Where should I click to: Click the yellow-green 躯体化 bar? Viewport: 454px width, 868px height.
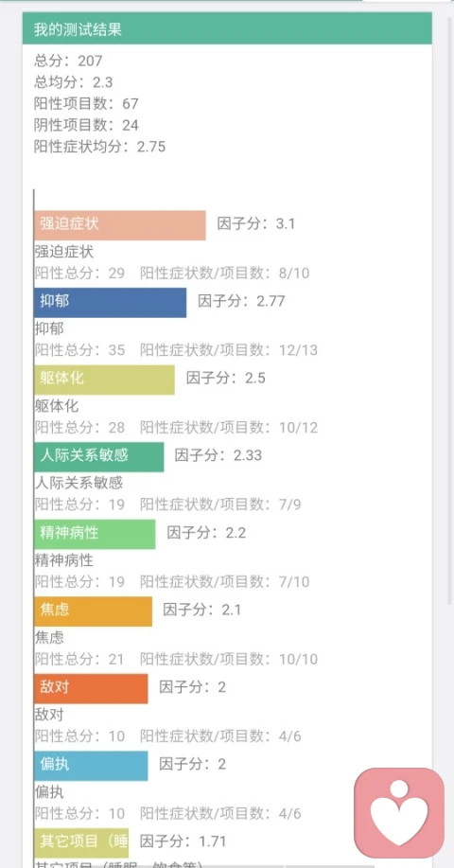(x=104, y=380)
